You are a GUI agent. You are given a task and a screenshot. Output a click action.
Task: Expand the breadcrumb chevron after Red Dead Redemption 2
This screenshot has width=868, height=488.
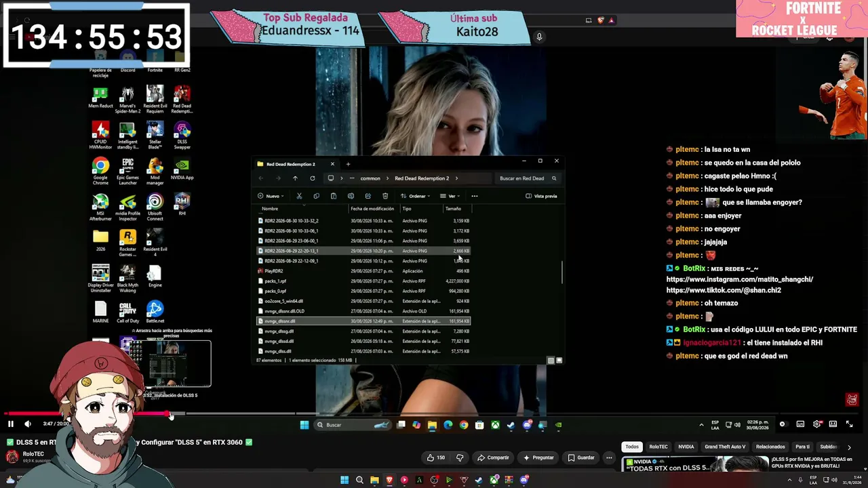[456, 178]
